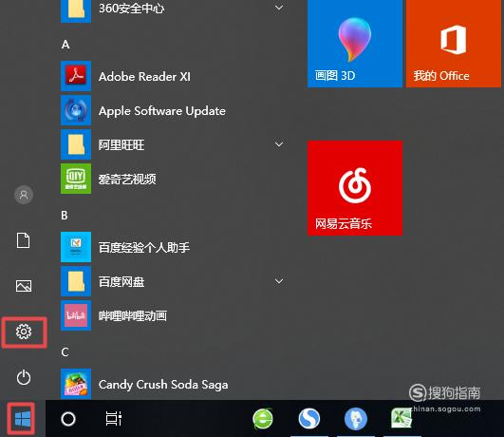The width and height of the screenshot is (504, 437).
Task: Open the blue round taskbar app icon
Action: click(x=356, y=419)
